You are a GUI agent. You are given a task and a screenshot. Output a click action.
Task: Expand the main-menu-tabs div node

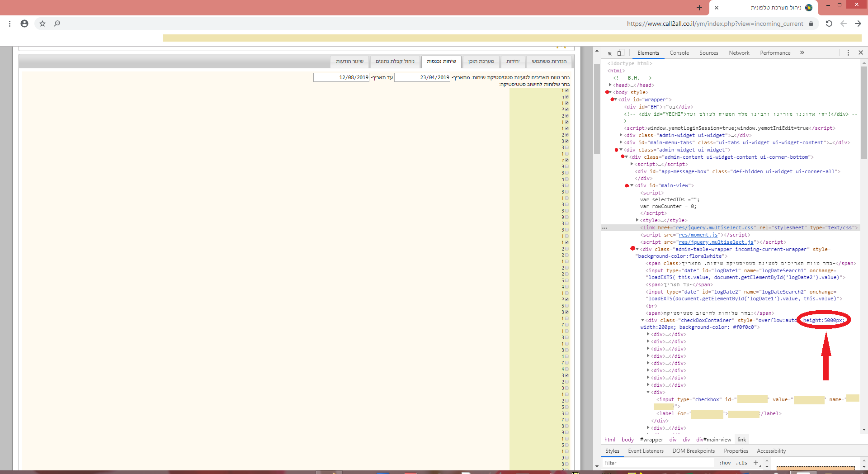621,142
